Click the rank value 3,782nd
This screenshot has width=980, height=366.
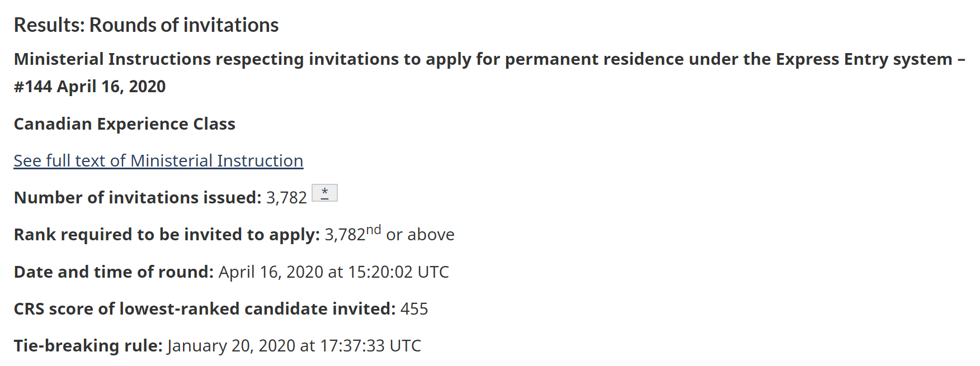tap(345, 235)
